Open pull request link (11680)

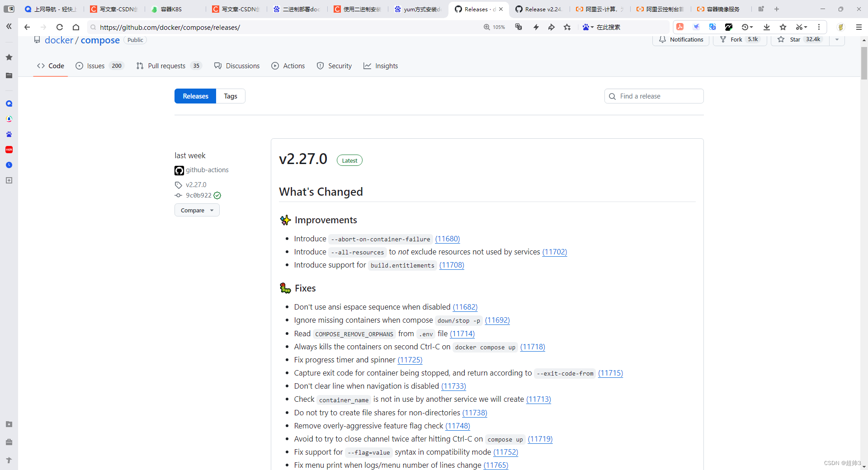448,239
